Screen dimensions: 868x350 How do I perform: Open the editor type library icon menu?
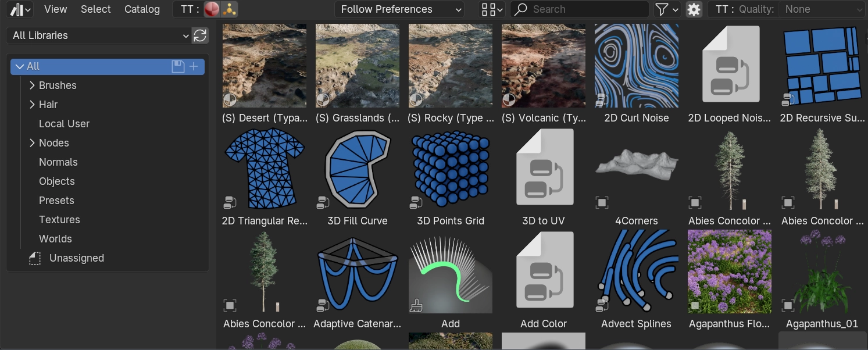pyautogui.click(x=21, y=9)
